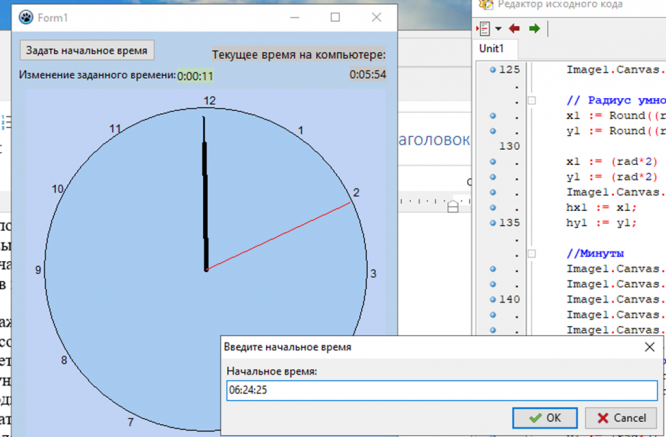The height and width of the screenshot is (437, 666).
Task: Open the jump history list icon
Action: [x=484, y=28]
